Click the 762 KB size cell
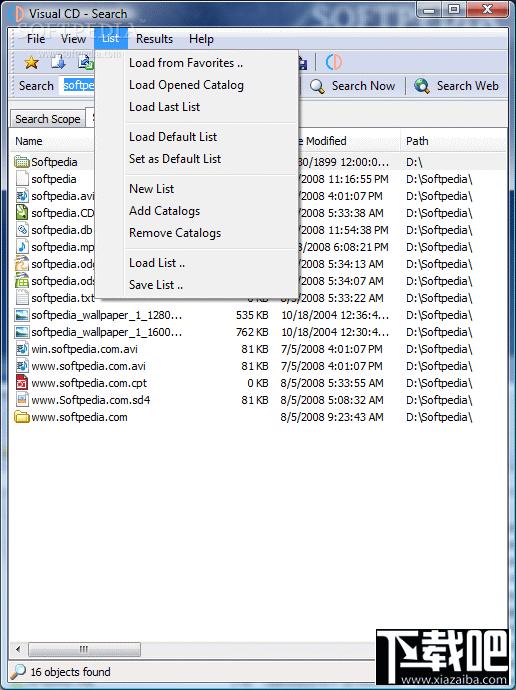 252,332
